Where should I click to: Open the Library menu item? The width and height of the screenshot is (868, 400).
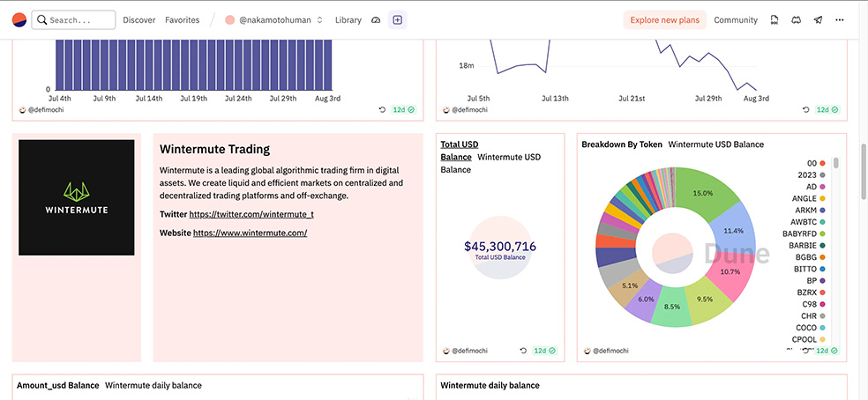click(x=348, y=20)
